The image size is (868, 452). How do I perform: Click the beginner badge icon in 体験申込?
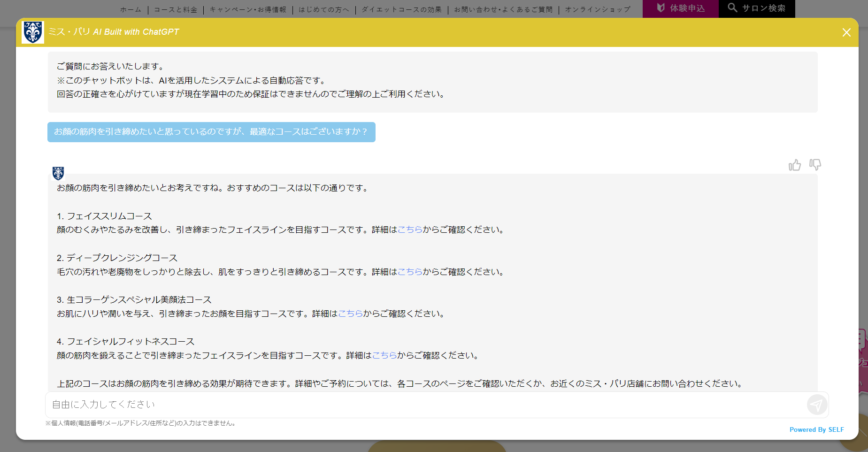click(661, 8)
